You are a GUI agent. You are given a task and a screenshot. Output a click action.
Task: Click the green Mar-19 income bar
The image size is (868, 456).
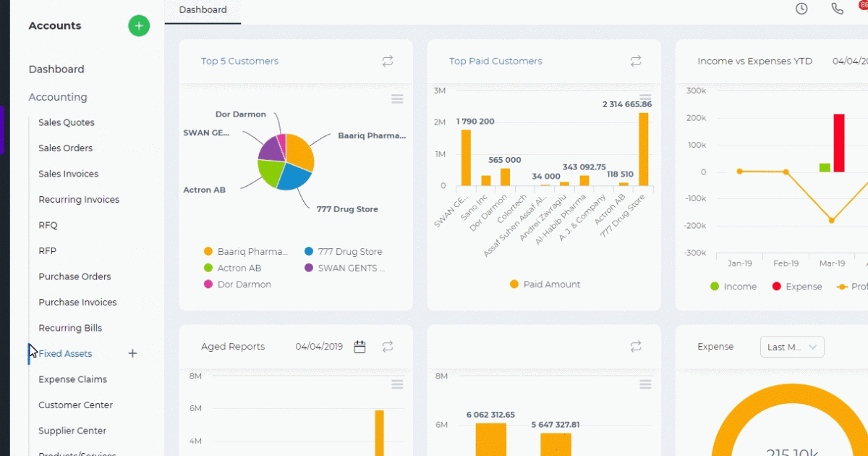click(x=825, y=168)
